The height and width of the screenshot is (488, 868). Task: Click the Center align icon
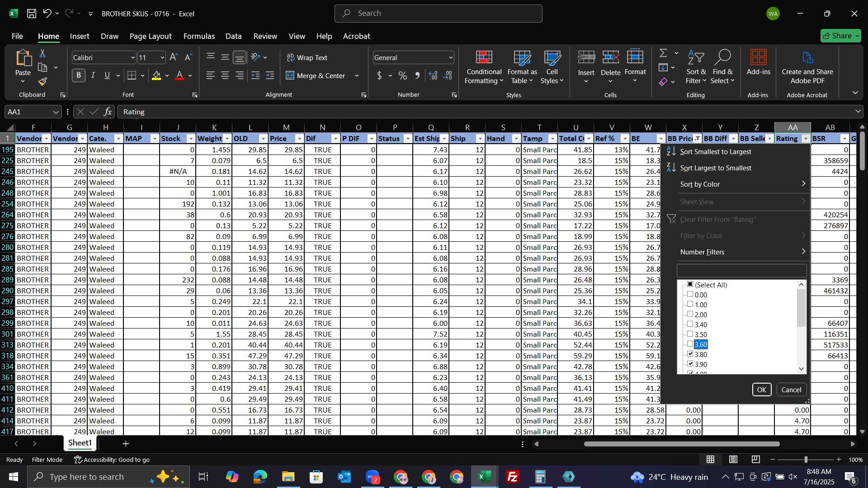[x=225, y=75]
